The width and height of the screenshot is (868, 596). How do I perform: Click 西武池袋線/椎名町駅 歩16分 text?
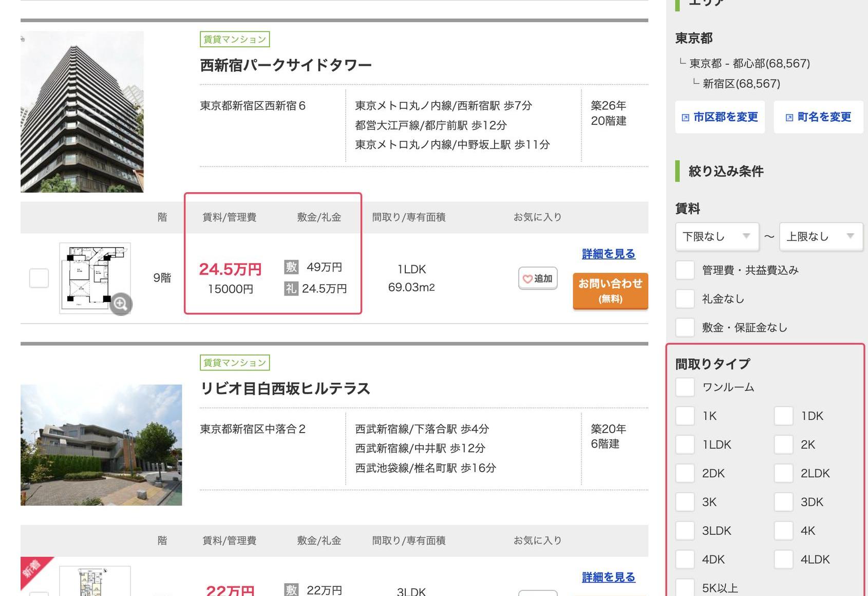coord(426,468)
